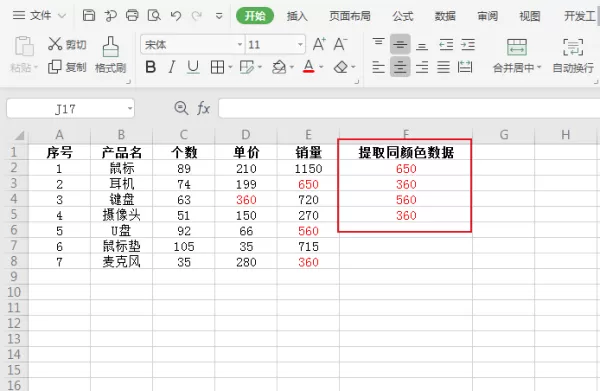Click the Justify alignment icon

tap(443, 67)
